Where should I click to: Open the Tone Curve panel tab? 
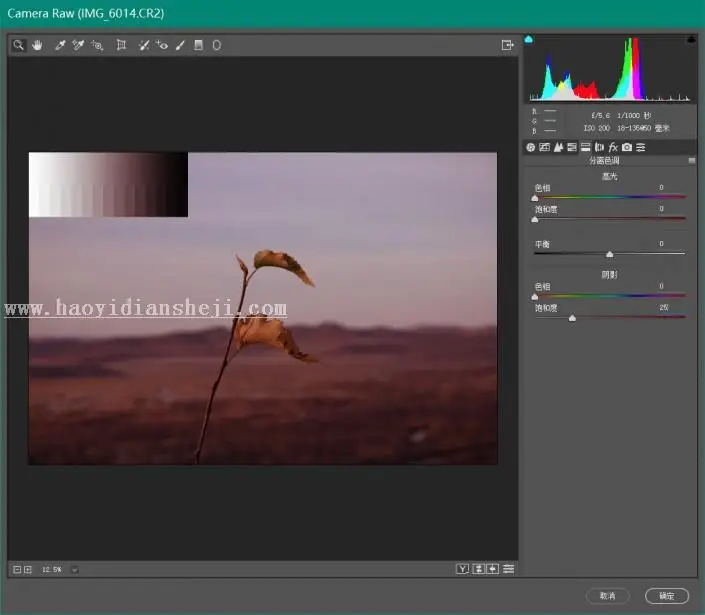[x=544, y=147]
